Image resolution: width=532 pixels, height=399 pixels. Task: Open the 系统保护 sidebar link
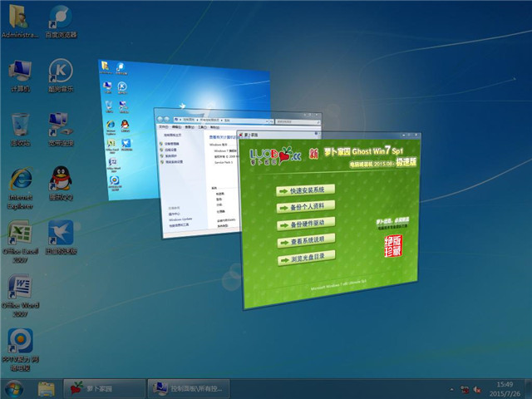[171, 156]
